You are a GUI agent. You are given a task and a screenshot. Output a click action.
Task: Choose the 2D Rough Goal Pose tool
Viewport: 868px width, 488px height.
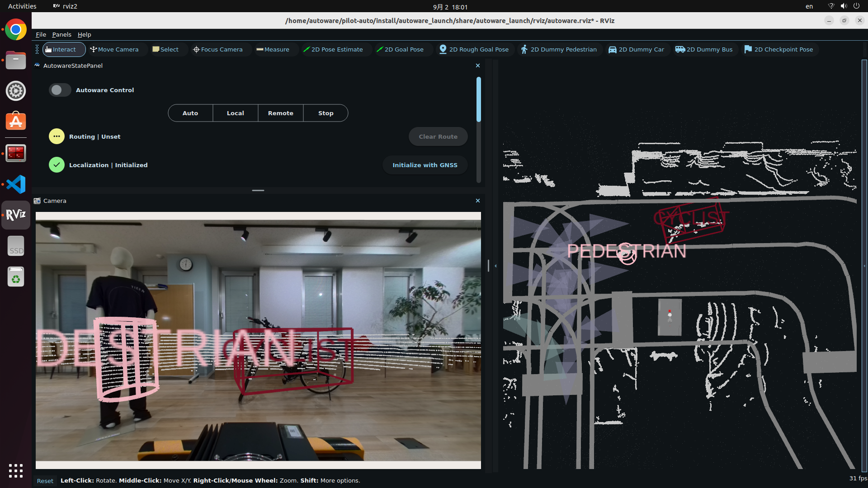(x=474, y=50)
